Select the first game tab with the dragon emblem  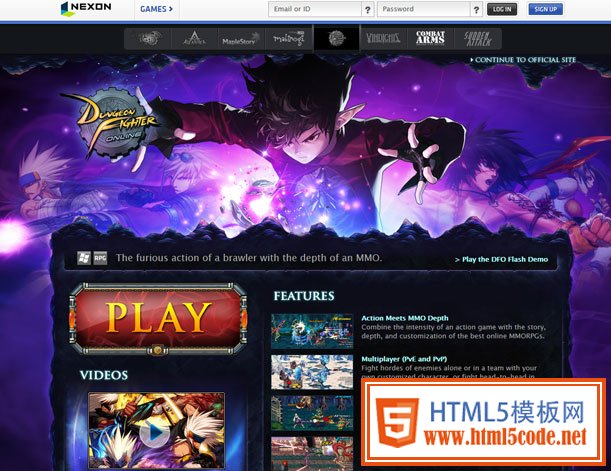tap(148, 39)
